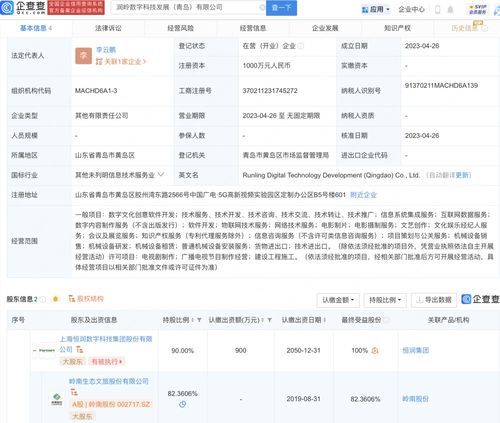Click the SVIP member badge
500x423 pixels.
(477, 9)
